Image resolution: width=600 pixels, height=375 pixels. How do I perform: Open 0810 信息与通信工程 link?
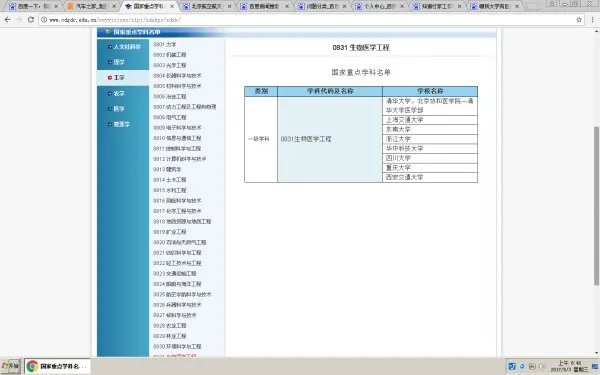tap(177, 138)
